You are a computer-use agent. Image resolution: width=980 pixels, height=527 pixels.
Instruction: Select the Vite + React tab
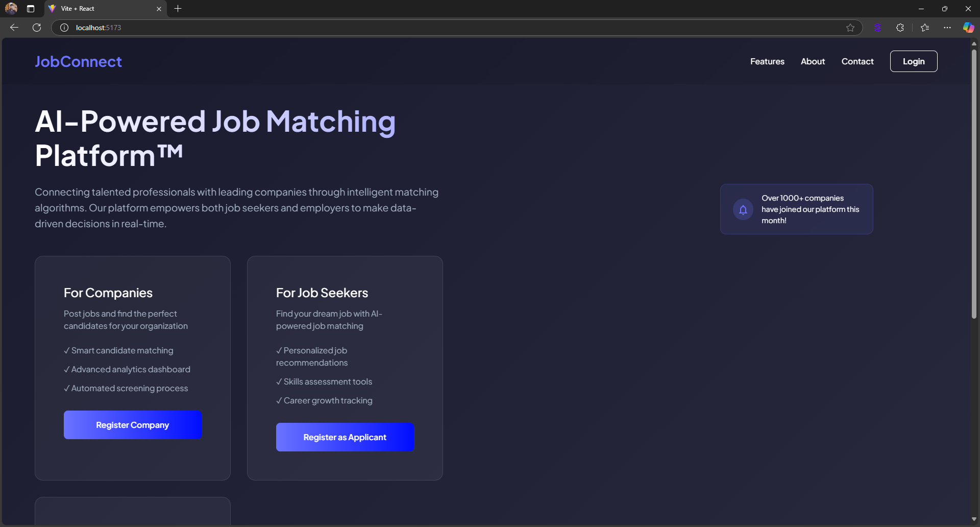[106, 9]
